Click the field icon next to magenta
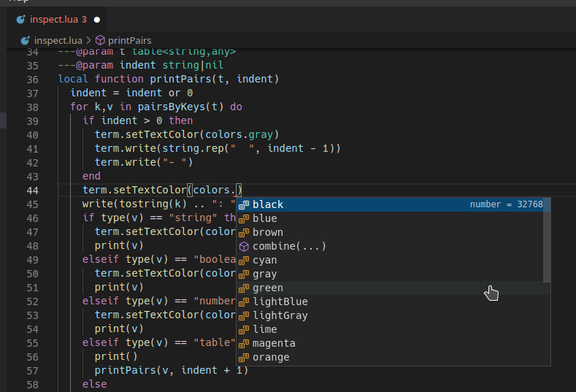This screenshot has width=576, height=392. [244, 345]
